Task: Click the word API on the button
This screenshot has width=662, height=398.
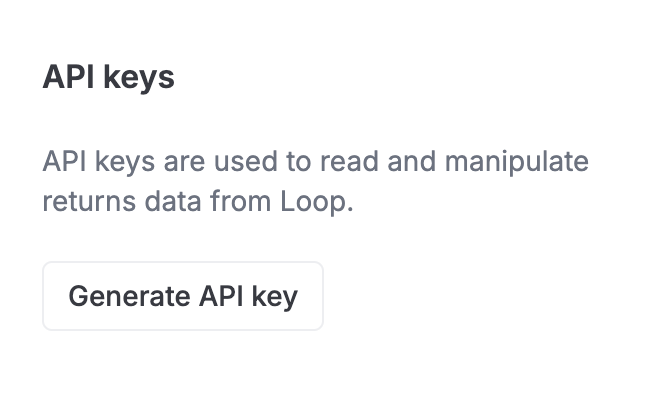Action: point(221,296)
